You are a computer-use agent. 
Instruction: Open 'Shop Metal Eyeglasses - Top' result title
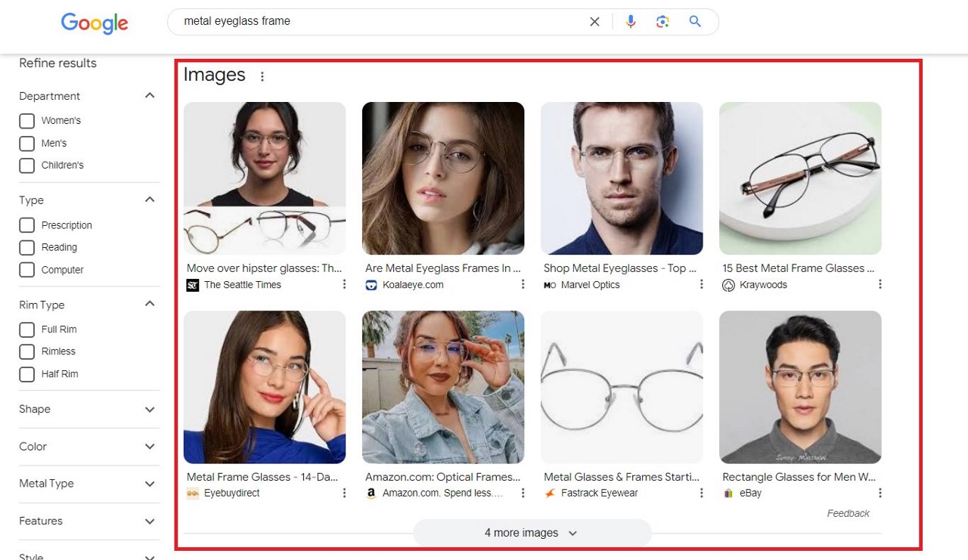(621, 268)
